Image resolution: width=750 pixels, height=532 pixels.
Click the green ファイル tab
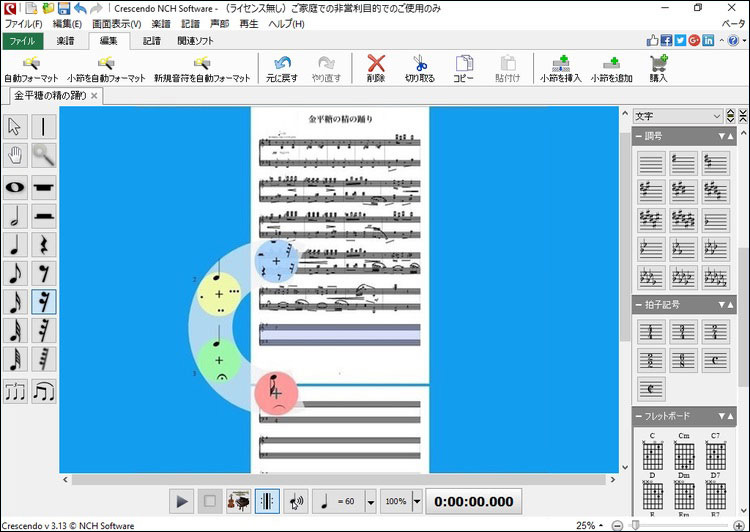coord(23,41)
